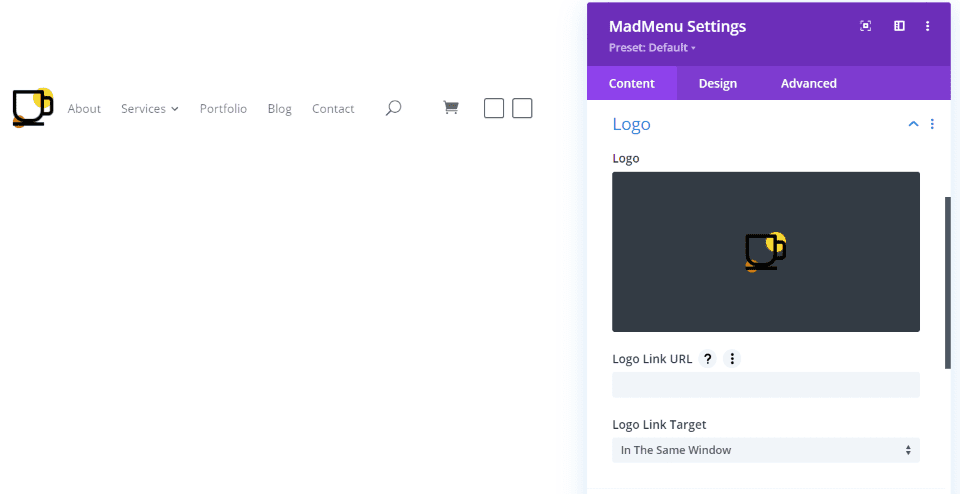Click first empty square button in header
960x494 pixels.
click(x=493, y=108)
